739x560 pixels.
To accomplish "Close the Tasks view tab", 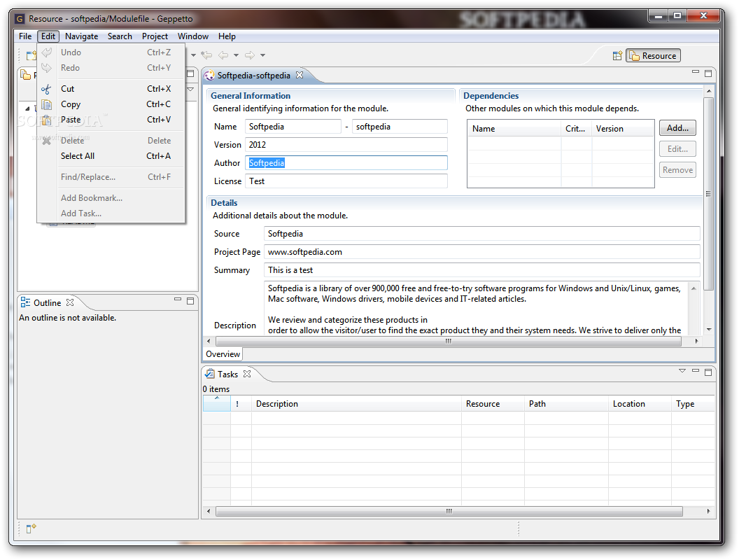I will (x=247, y=373).
